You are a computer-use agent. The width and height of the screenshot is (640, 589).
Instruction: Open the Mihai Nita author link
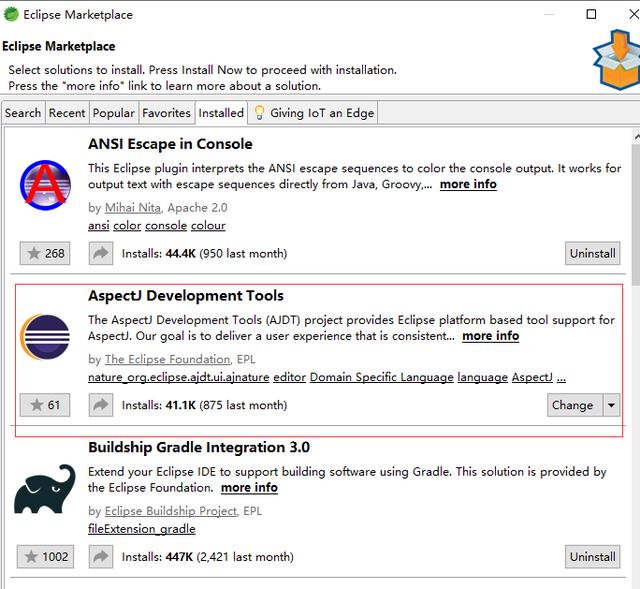pyautogui.click(x=133, y=208)
